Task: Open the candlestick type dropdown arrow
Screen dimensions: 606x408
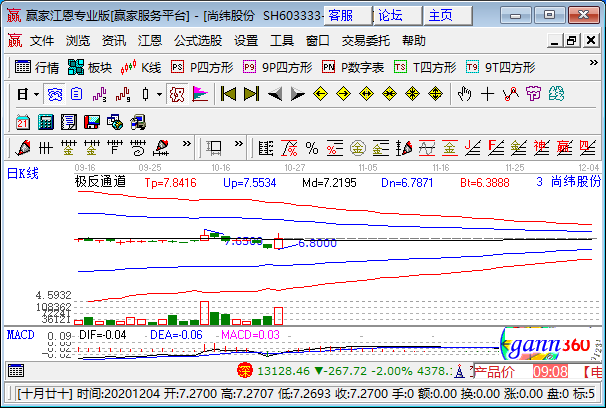Action: (159, 94)
